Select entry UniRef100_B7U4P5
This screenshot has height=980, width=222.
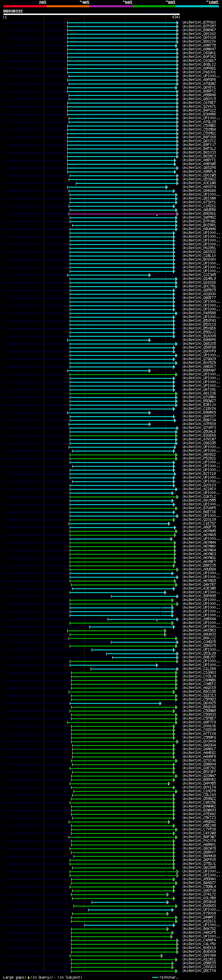pyautogui.click(x=199, y=508)
